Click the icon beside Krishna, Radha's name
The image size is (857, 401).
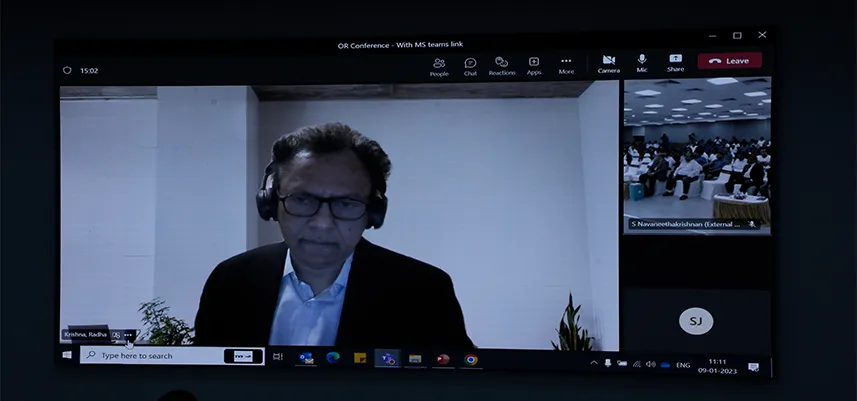pyautogui.click(x=116, y=335)
